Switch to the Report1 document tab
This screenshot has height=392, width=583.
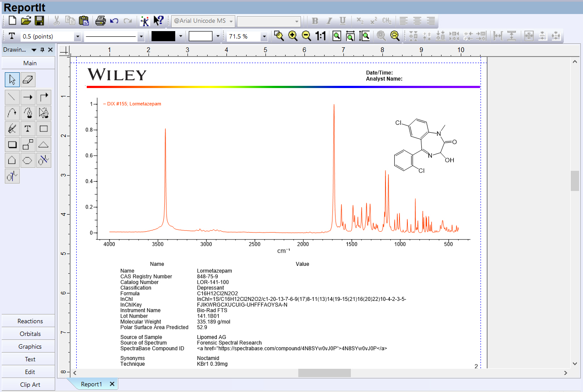[x=92, y=384]
